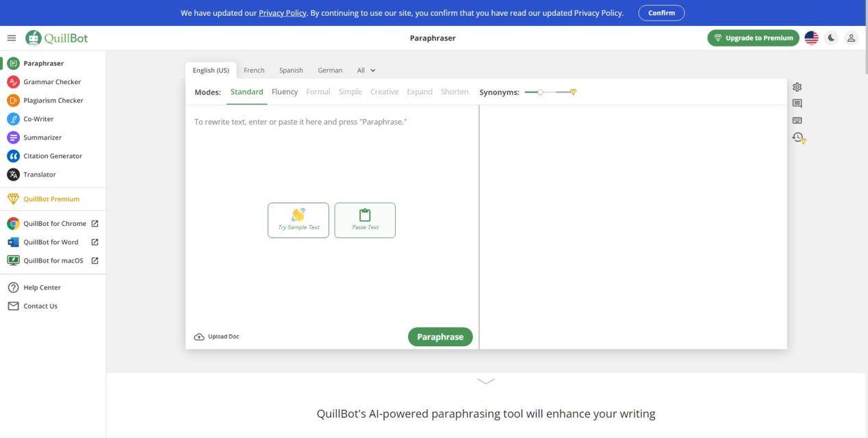Open Grammar Checker from sidebar
This screenshot has width=868, height=438.
pyautogui.click(x=52, y=82)
